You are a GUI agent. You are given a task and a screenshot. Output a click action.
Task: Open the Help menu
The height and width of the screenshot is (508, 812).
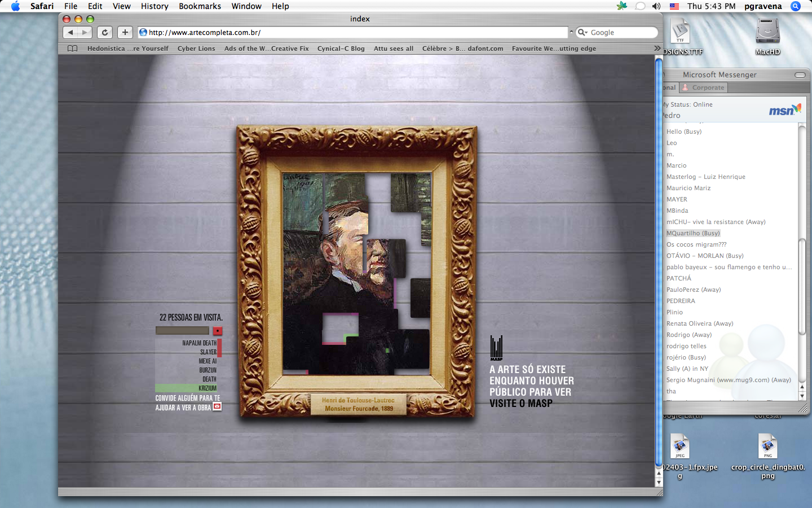click(x=280, y=6)
